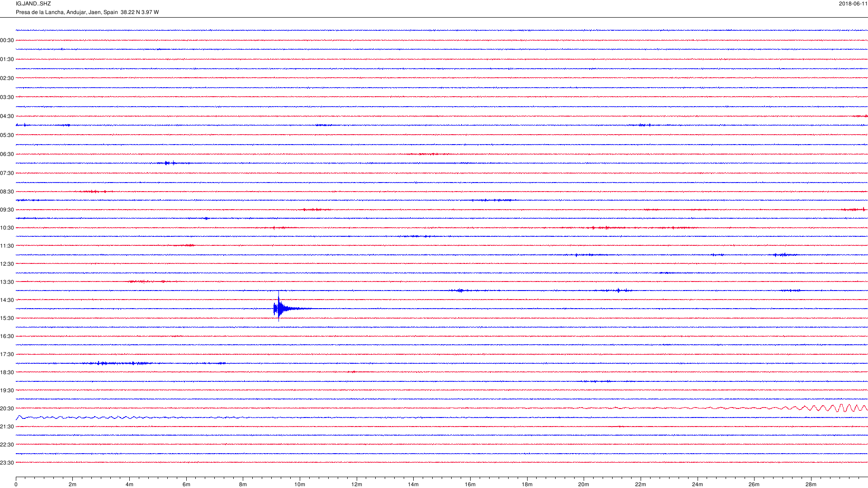Click the 11:30 time label

coord(7,246)
